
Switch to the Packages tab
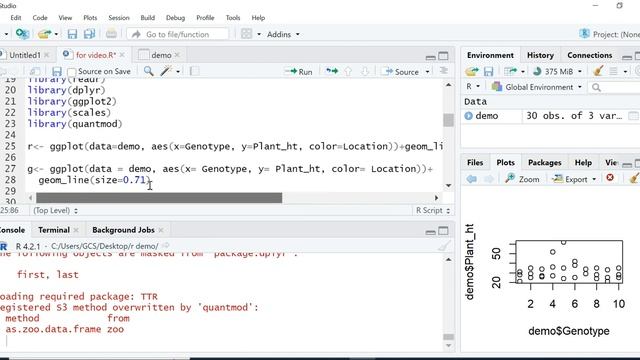click(544, 162)
